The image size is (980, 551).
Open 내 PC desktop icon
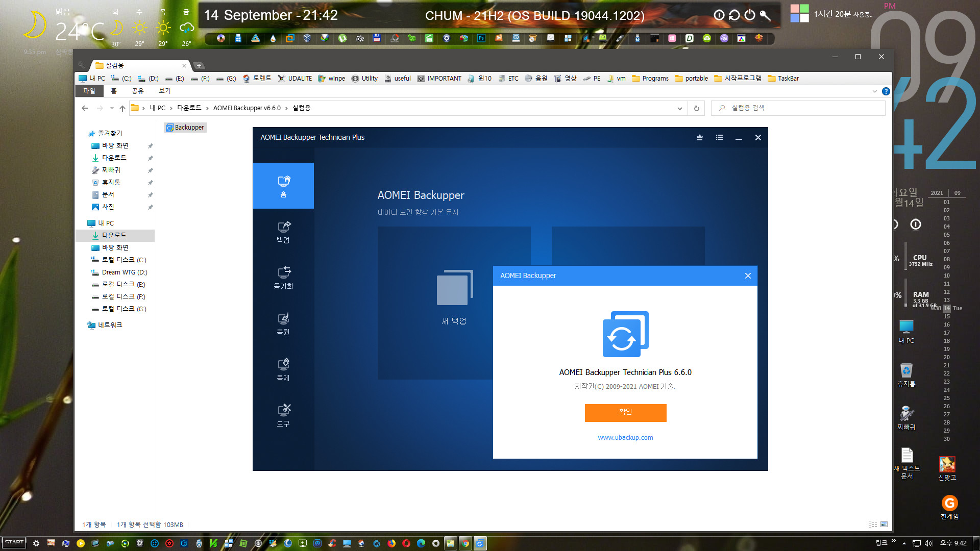(906, 332)
